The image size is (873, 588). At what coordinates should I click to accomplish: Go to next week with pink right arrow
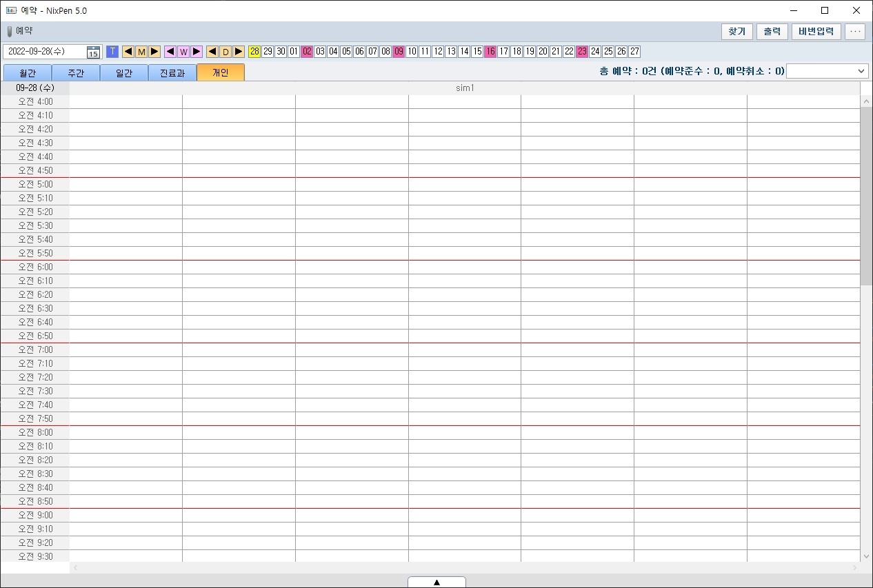click(x=197, y=52)
